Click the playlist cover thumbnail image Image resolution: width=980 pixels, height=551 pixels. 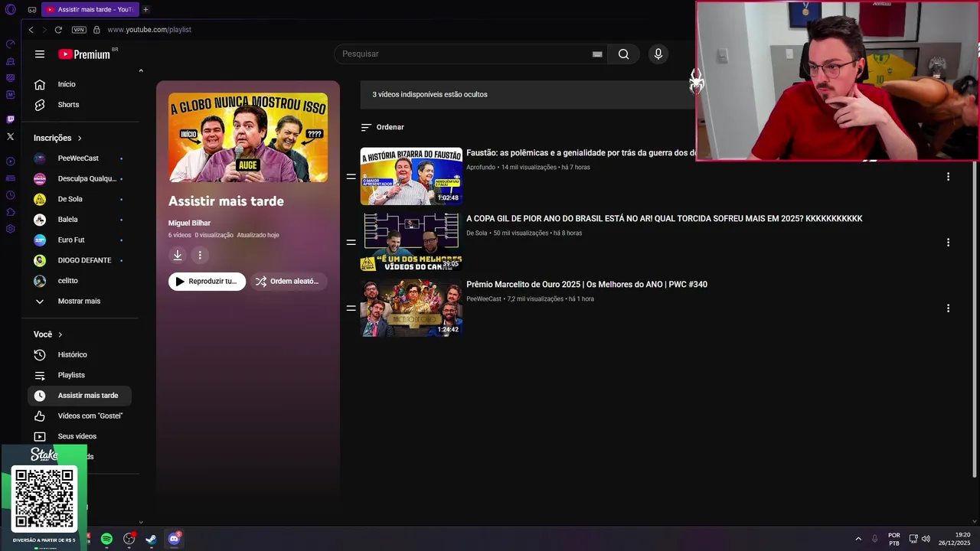[248, 138]
